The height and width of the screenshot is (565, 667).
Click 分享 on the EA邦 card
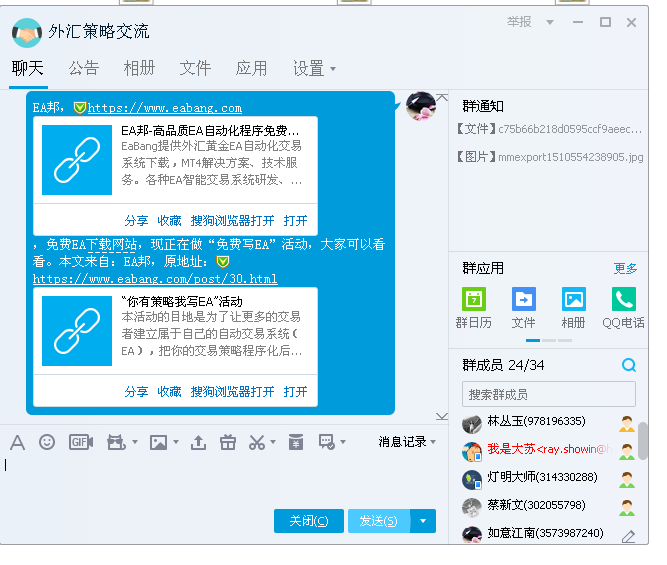[136, 221]
